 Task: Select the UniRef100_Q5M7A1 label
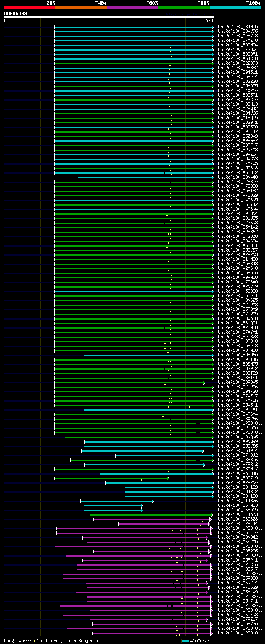click(x=238, y=601)
